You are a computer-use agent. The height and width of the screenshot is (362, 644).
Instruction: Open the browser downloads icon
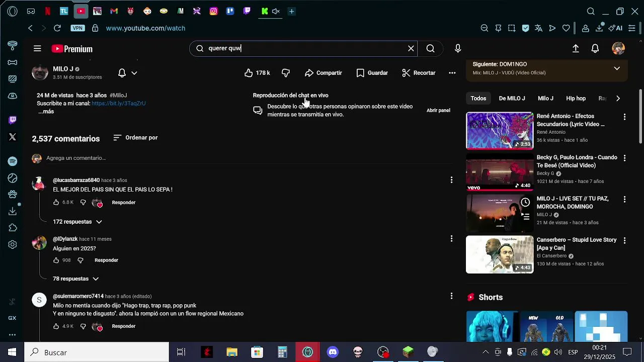pyautogui.click(x=599, y=28)
